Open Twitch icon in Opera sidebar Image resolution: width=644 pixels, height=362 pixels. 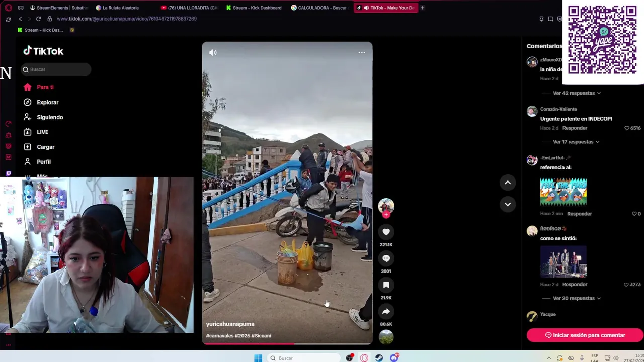(8, 173)
